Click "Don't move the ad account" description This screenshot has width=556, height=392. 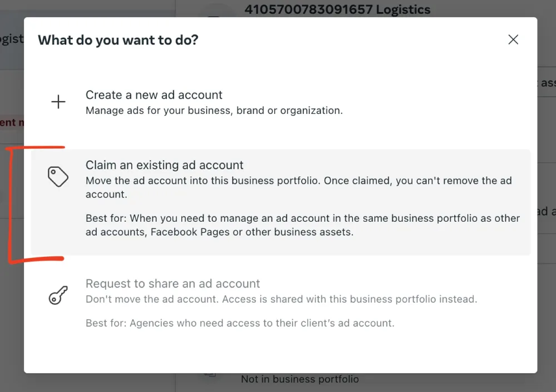[x=281, y=299]
